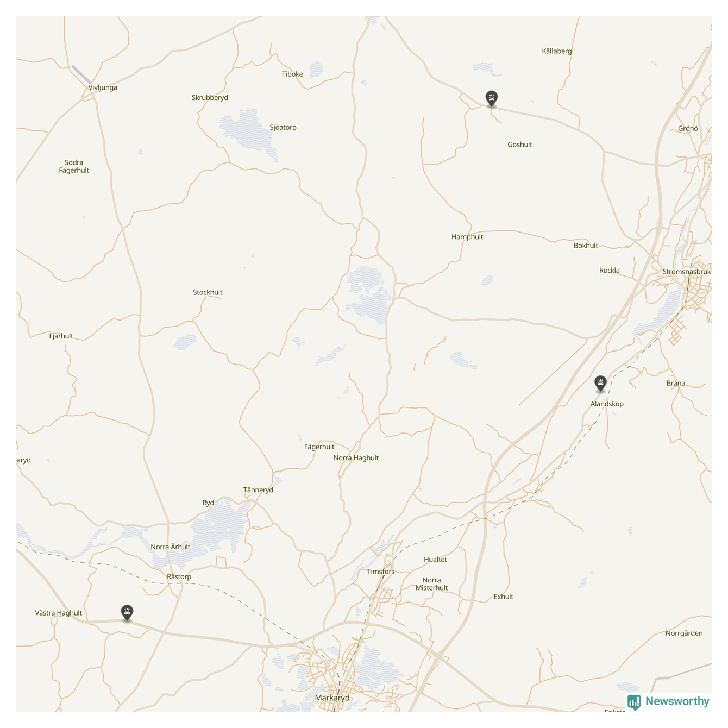Open the Newsworthy text link
This screenshot has height=728, width=728.
tap(677, 701)
